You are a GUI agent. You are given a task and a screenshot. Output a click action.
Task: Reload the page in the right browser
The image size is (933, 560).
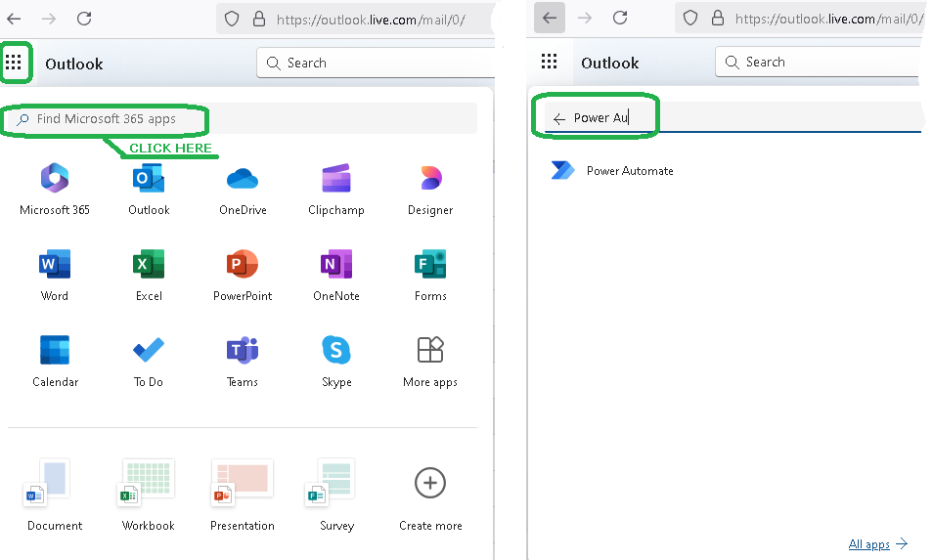(620, 18)
